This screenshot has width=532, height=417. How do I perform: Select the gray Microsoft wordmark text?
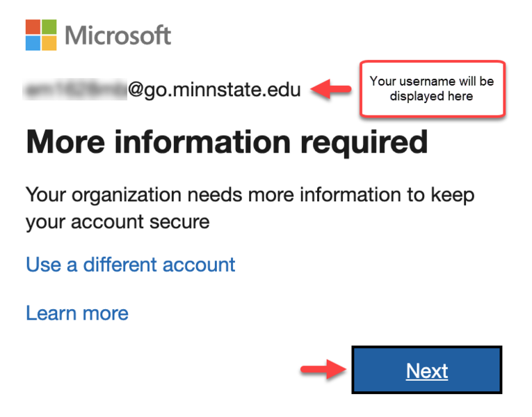[x=118, y=35]
